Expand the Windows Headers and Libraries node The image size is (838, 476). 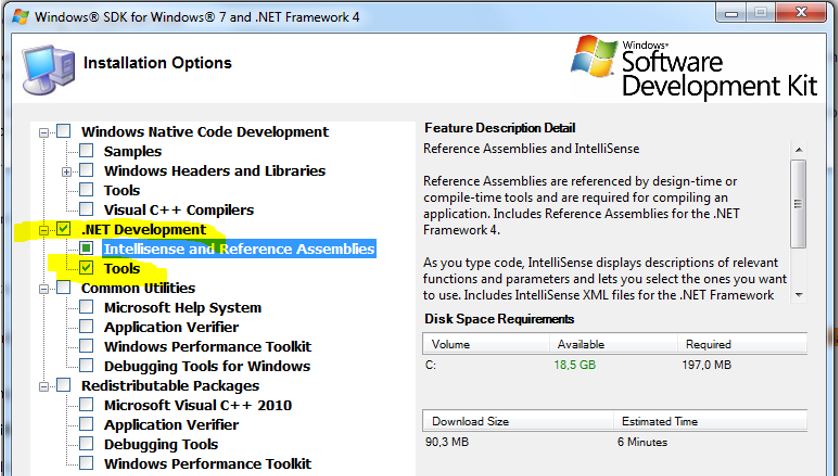point(66,171)
